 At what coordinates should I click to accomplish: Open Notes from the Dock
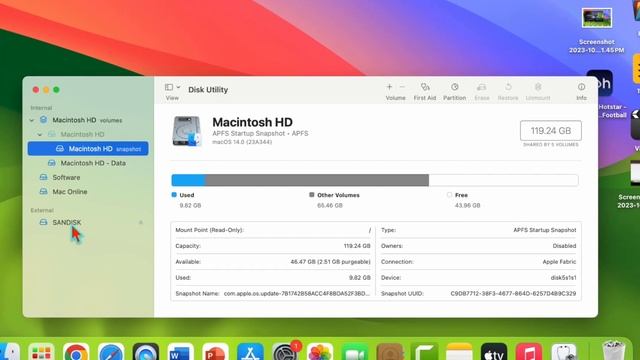coord(459,353)
